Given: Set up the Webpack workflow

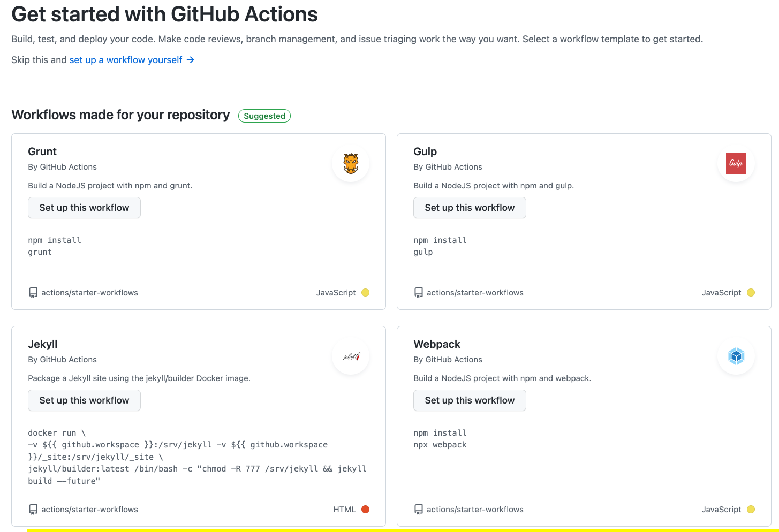Looking at the screenshot, I should [470, 400].
